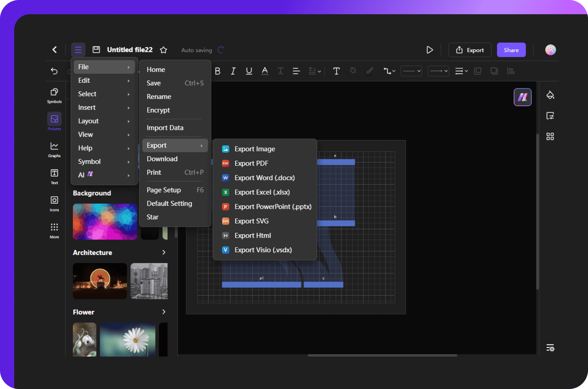Viewport: 588px width, 389px height.
Task: Click the Export button in toolbar
Action: click(x=471, y=50)
